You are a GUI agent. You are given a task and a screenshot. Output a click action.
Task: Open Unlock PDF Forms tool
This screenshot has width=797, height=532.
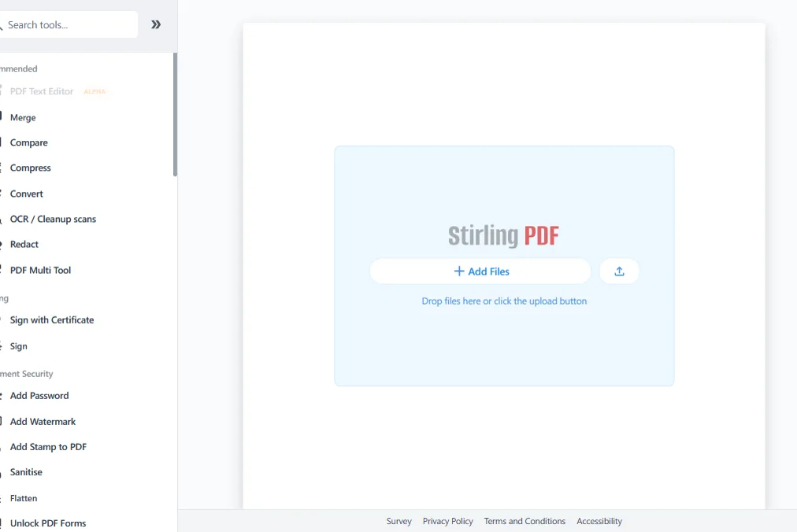[48, 523]
